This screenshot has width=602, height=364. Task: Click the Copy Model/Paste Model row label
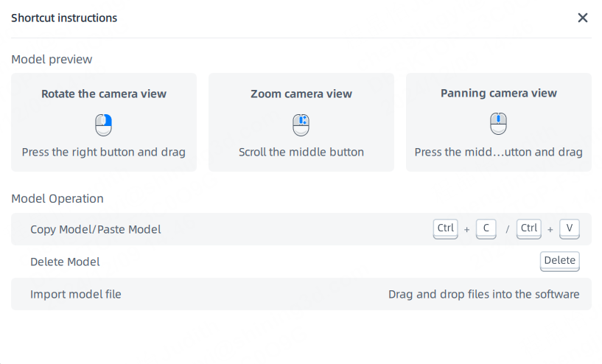click(x=96, y=229)
